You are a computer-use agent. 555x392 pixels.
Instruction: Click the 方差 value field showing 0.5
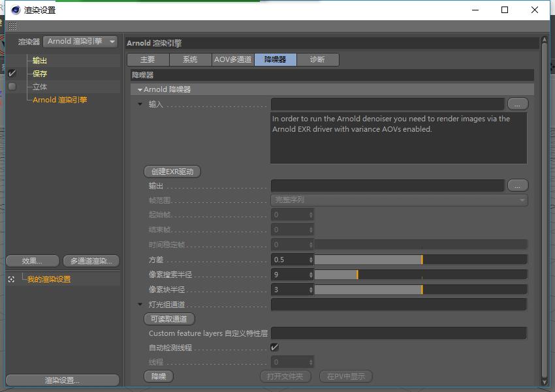(x=289, y=260)
